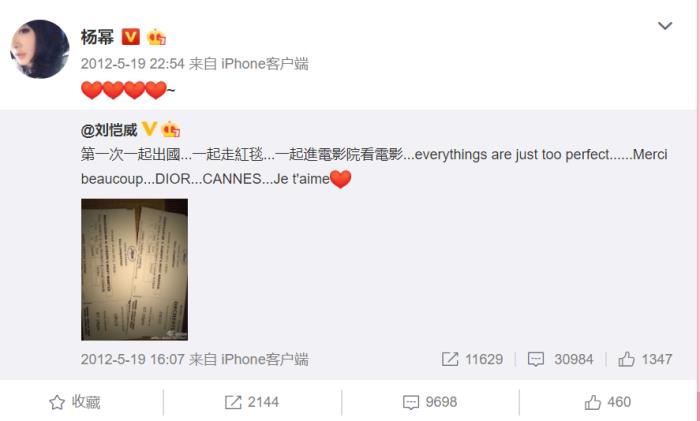700x421 pixels.
Task: Open the original post's comments icon 30984
Action: (x=560, y=359)
